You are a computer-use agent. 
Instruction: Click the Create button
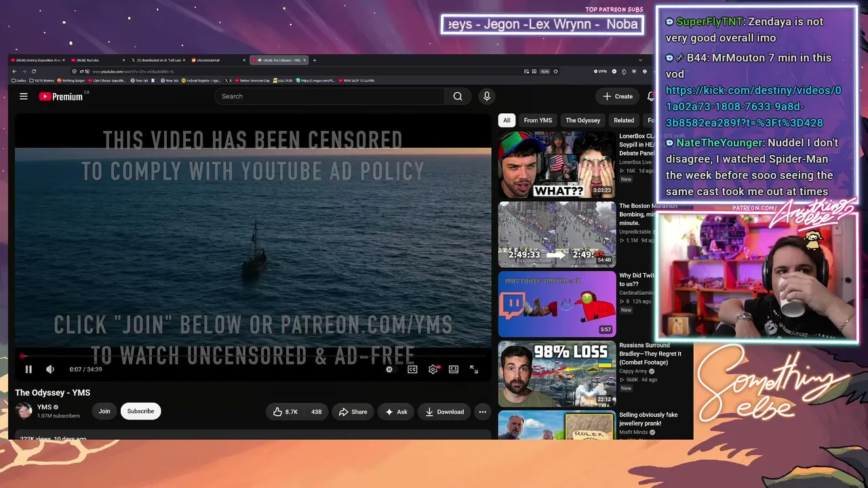tap(618, 96)
